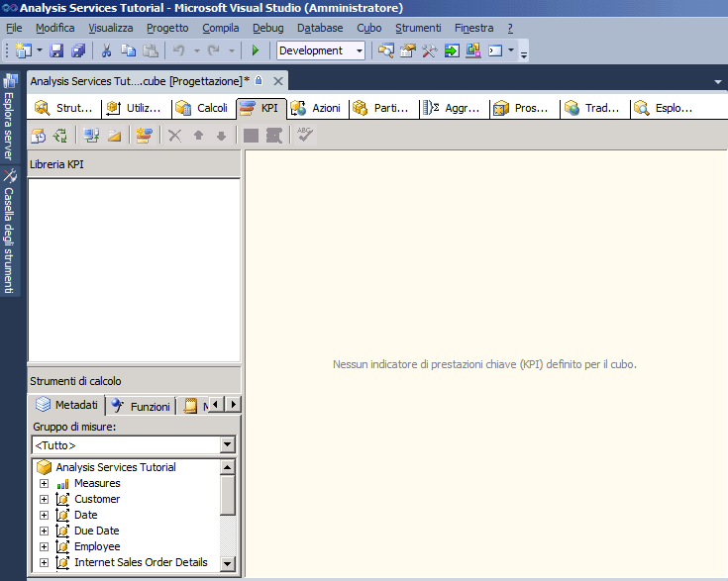Open the Development configuration dropdown
The height and width of the screenshot is (581, 728).
pyautogui.click(x=359, y=50)
